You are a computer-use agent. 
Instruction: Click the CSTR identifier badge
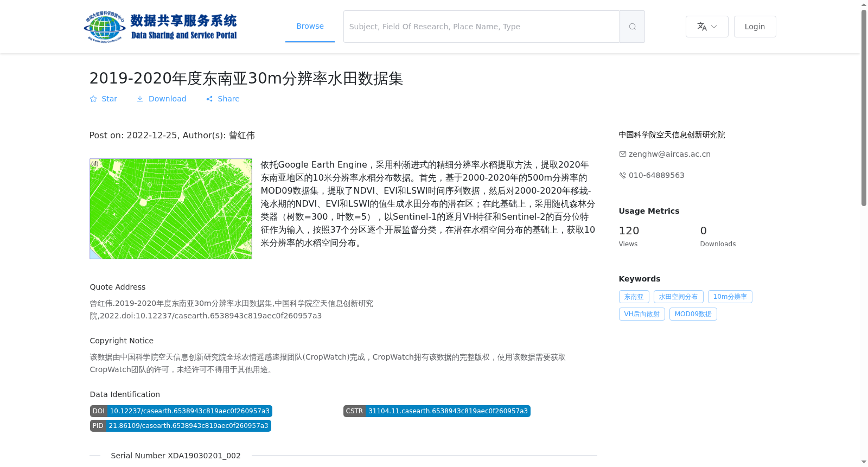tap(437, 411)
